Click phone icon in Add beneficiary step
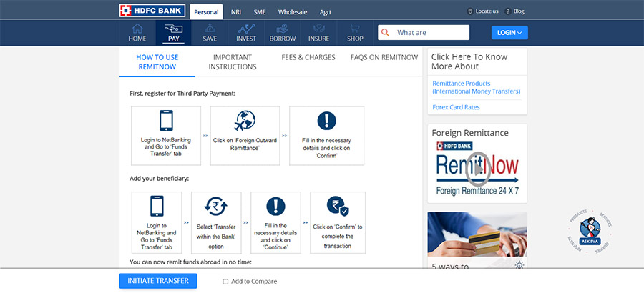The image size is (644, 293). tap(157, 206)
